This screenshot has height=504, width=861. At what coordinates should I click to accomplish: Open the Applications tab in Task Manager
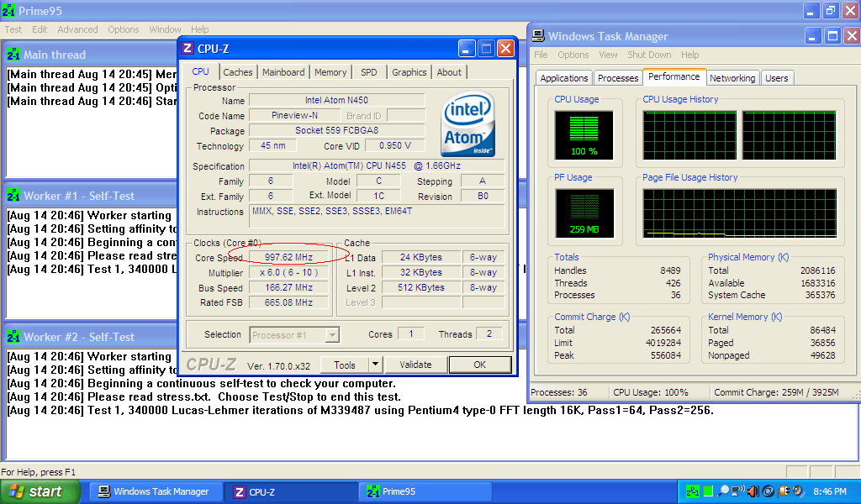(564, 78)
